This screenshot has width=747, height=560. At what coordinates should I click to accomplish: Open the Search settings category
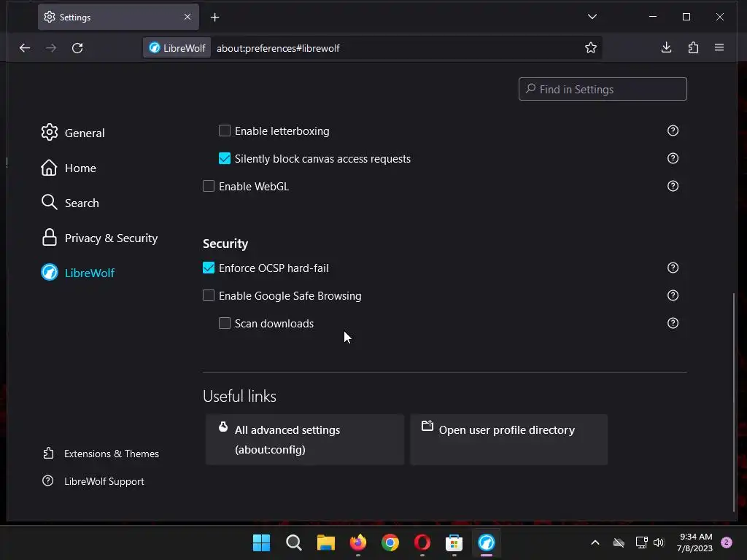click(x=70, y=203)
